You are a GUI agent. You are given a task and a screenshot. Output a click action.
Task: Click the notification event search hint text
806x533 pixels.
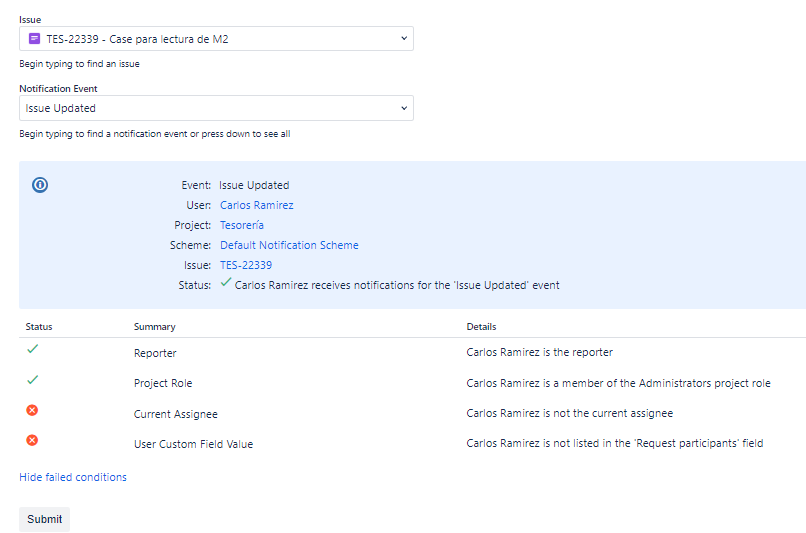[x=155, y=134]
